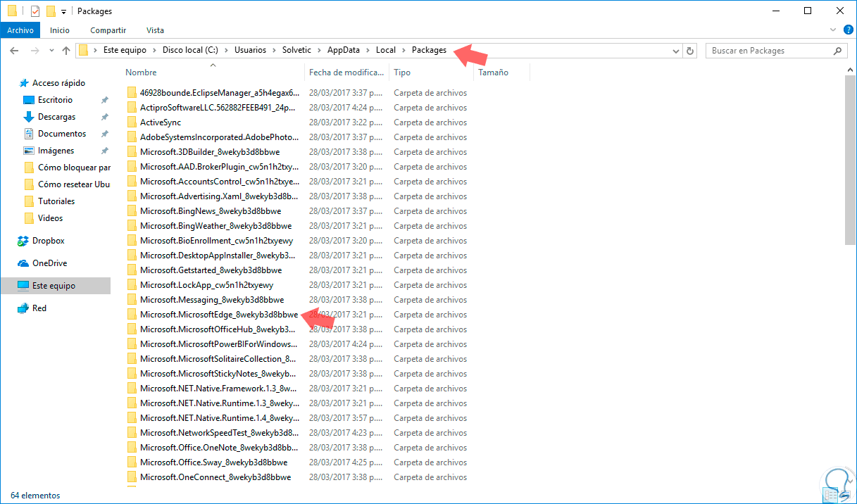857x504 pixels.
Task: Click the Properties quick access icon
Action: [x=35, y=11]
